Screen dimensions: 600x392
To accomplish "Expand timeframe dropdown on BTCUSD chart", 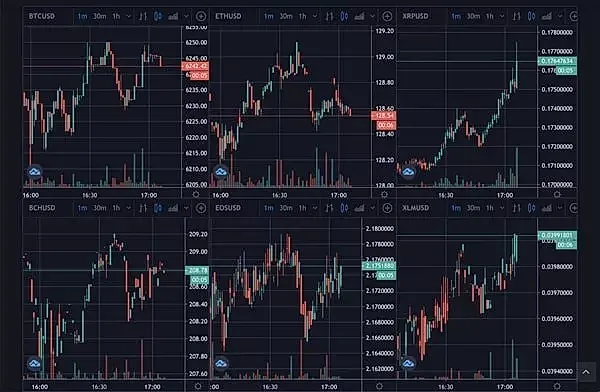I will pos(129,16).
